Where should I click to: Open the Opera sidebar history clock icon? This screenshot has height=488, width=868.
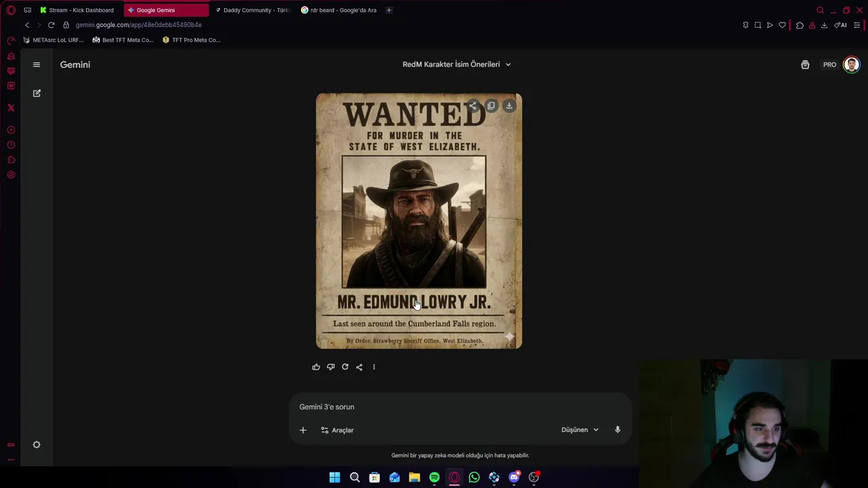pyautogui.click(x=11, y=145)
